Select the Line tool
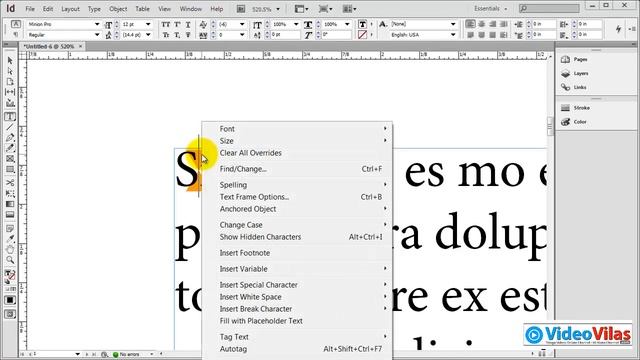 10,127
